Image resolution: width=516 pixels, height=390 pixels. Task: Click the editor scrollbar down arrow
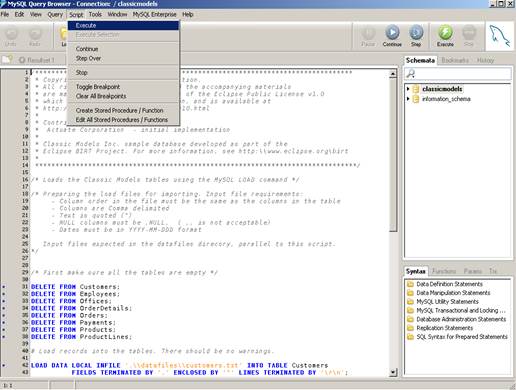point(393,372)
